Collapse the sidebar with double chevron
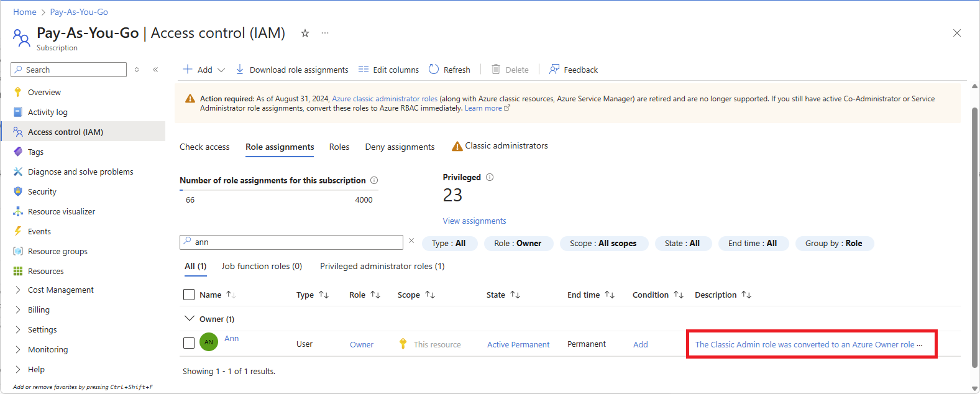Screen dimensions: 980x394 [x=155, y=70]
